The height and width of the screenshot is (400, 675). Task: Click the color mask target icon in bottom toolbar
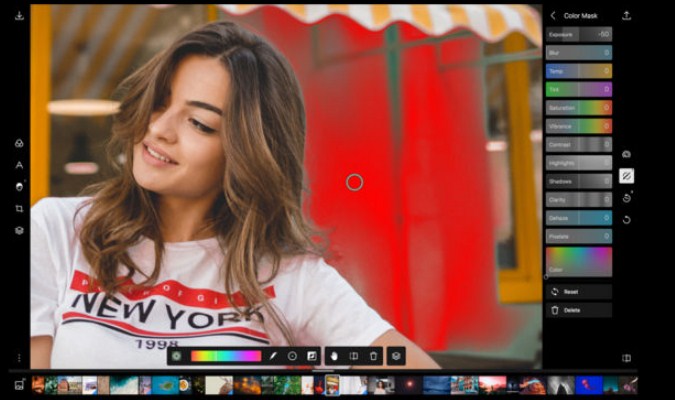(176, 356)
